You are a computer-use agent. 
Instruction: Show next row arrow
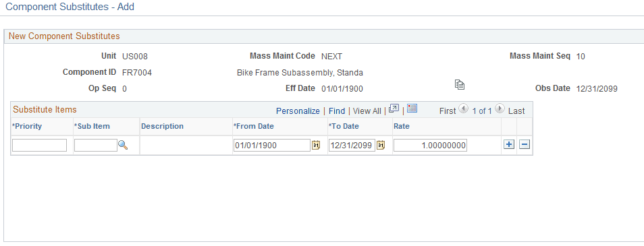500,109
